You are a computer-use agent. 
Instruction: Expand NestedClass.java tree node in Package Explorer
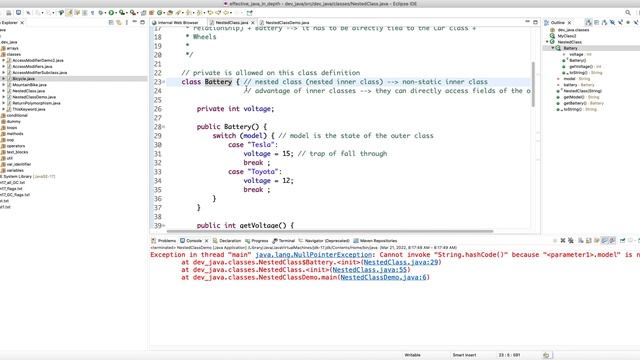click(x=4, y=91)
